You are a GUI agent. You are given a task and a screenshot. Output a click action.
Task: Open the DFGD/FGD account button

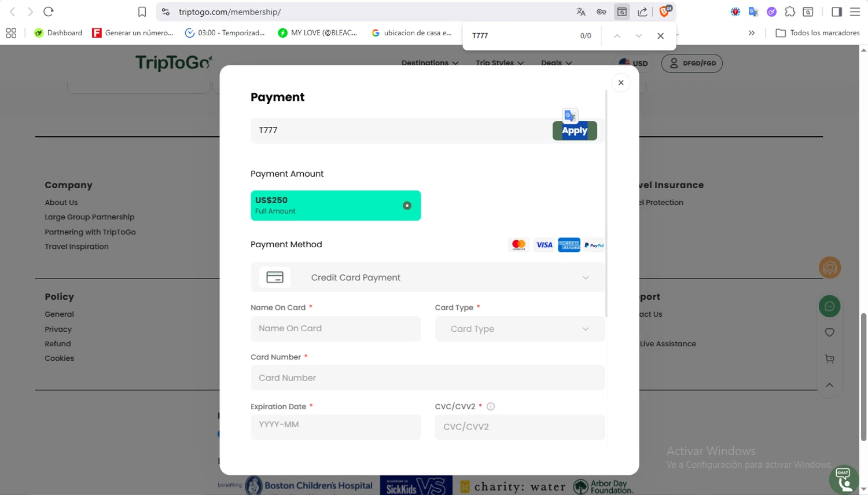692,63
